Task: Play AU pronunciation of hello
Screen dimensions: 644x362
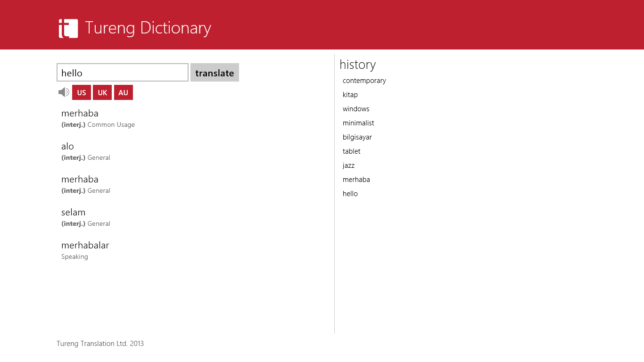Action: pos(123,92)
